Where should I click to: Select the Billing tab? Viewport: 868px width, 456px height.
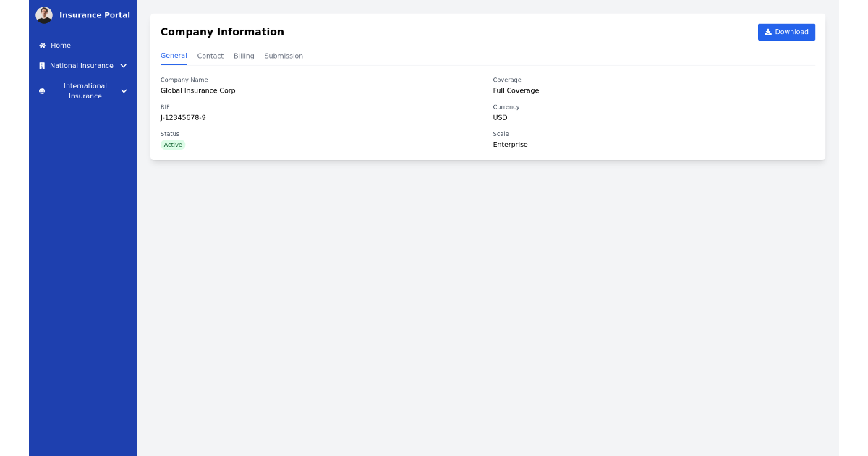244,56
